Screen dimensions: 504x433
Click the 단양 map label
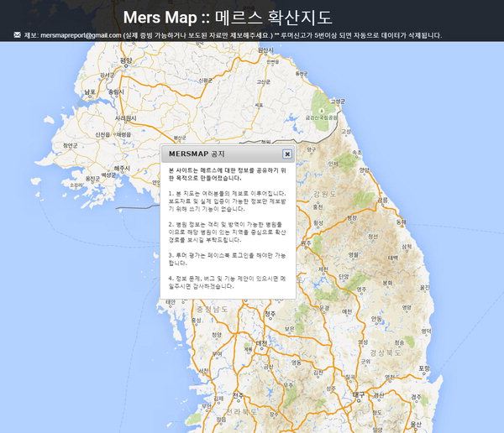point(344,276)
